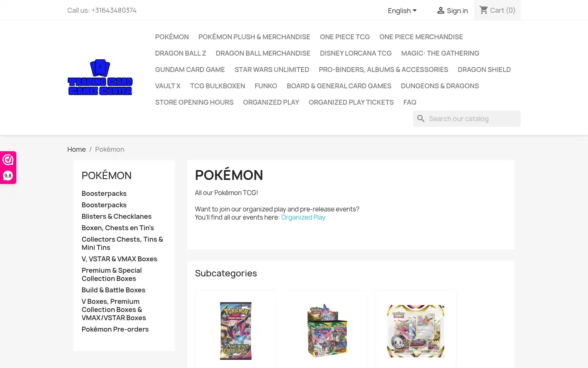Select One Piece Merchandise menu item

click(421, 37)
